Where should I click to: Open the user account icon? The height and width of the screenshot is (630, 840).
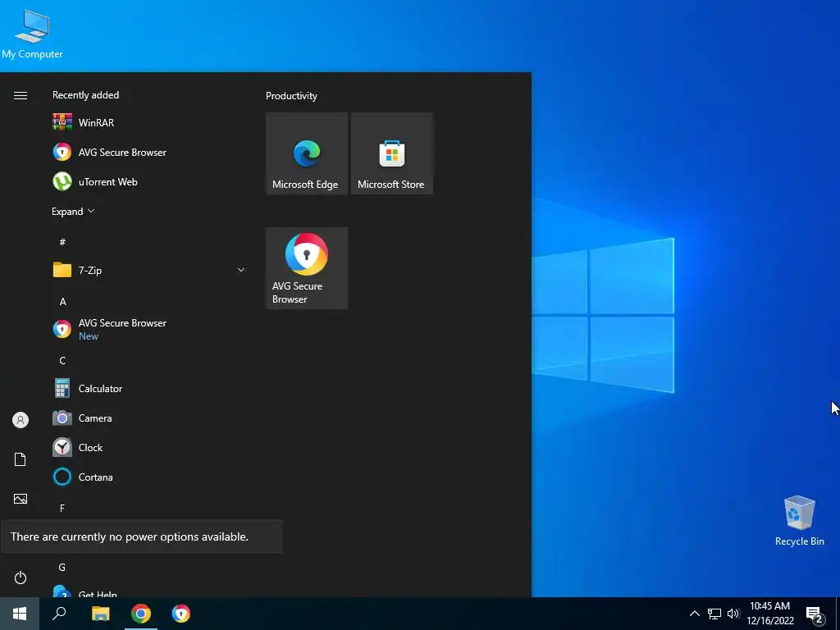click(21, 420)
